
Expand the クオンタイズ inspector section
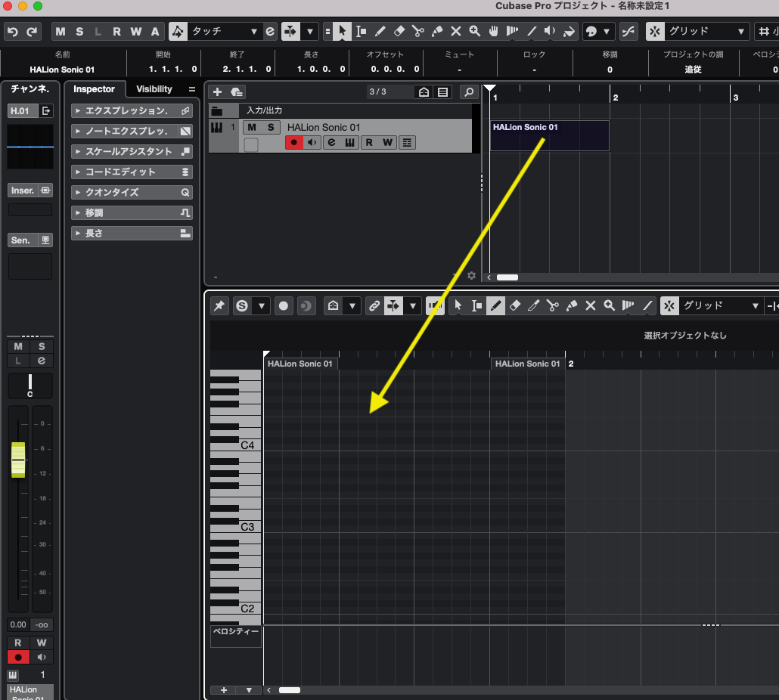[x=132, y=192]
